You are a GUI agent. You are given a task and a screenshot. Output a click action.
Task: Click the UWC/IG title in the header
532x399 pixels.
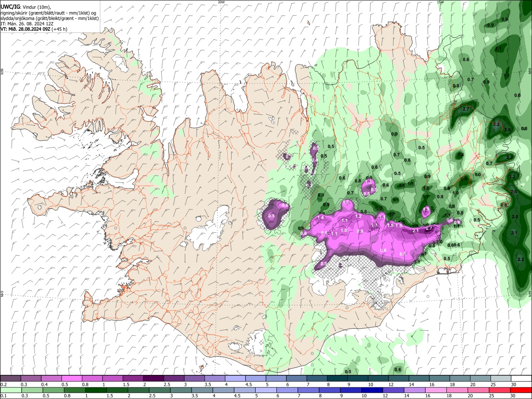pyautogui.click(x=10, y=7)
